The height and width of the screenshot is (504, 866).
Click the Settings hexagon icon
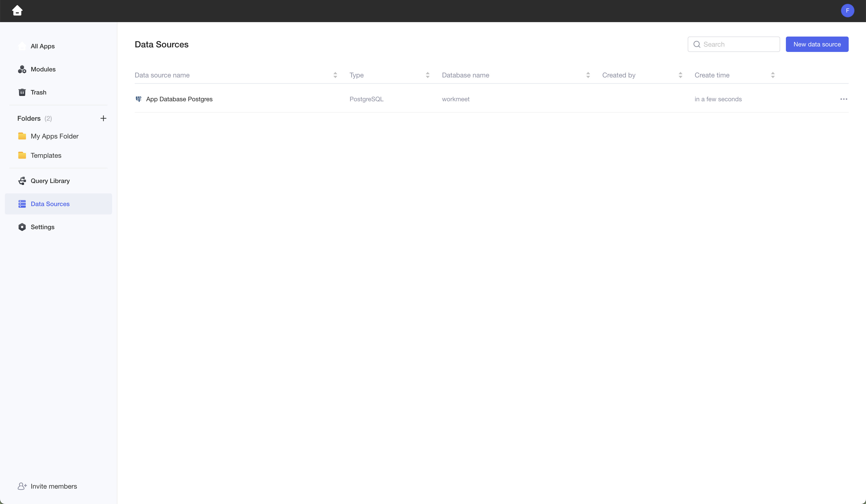pos(22,227)
